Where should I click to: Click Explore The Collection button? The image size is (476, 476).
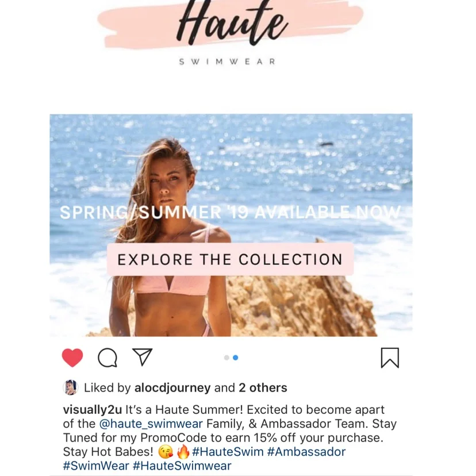[230, 259]
